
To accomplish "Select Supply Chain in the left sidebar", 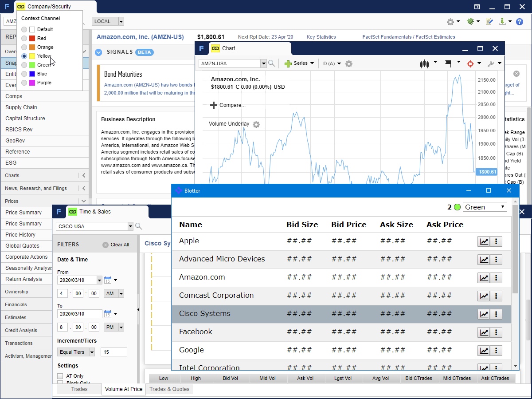I will coord(21,107).
